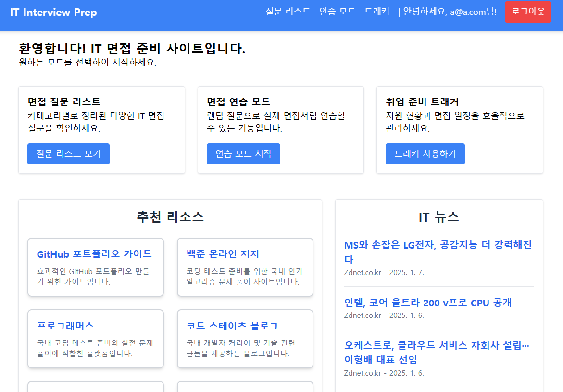Open 트래커 from the navigation bar
Image resolution: width=563 pixels, height=392 pixels.
pos(376,12)
